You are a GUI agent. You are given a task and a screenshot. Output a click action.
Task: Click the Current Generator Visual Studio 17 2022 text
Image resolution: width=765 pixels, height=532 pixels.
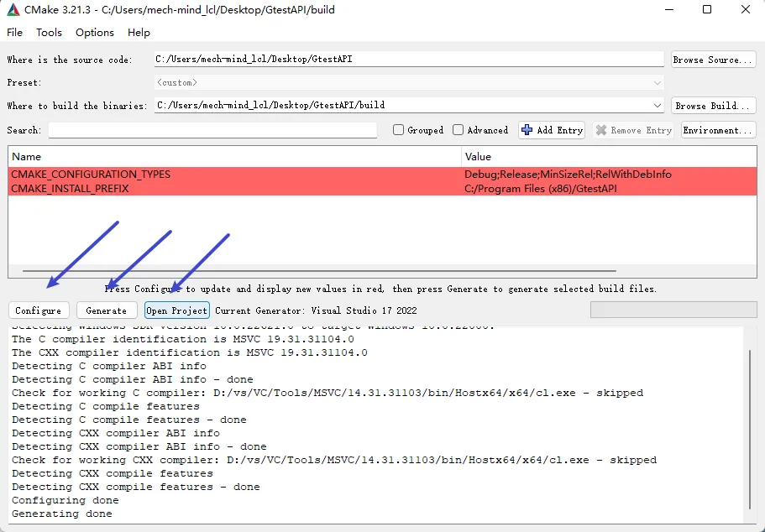[316, 310]
